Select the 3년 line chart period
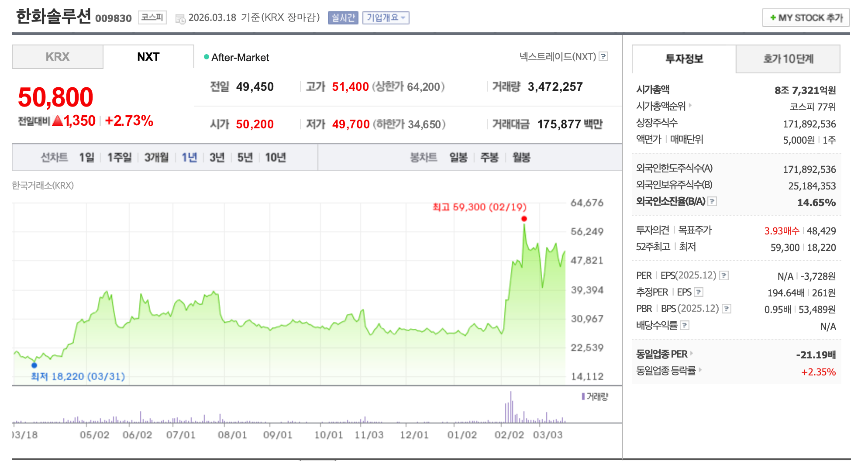 pos(217,157)
